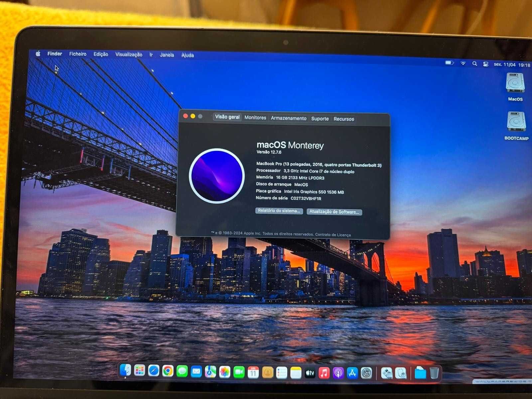Click Relatório do sistema button
This screenshot has width=532, height=399.
click(x=279, y=211)
